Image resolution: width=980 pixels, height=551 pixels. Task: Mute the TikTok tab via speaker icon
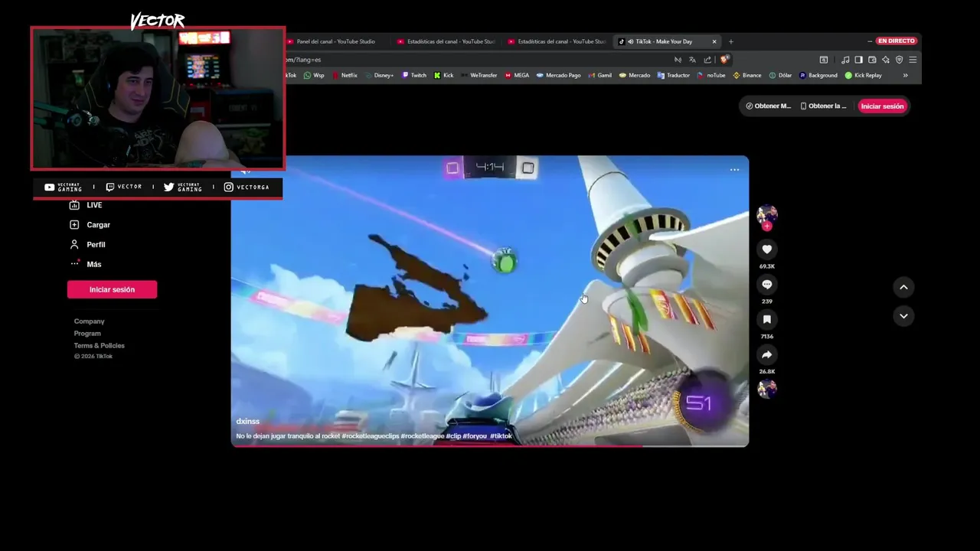[x=629, y=41]
